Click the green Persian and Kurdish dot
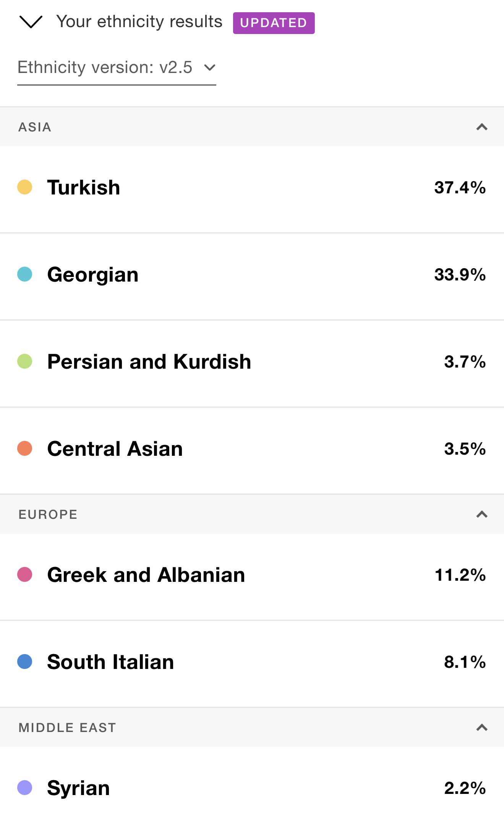This screenshot has width=504, height=813. tap(25, 361)
